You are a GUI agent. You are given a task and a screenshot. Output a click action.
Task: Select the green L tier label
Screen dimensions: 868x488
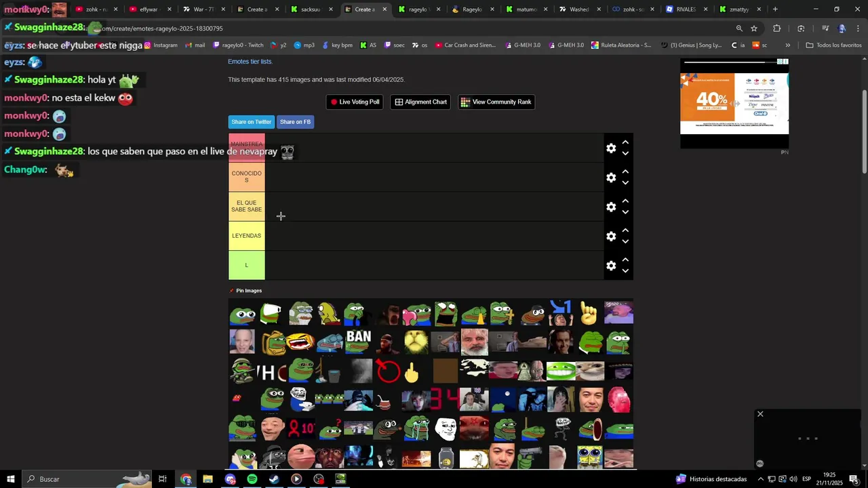(246, 265)
